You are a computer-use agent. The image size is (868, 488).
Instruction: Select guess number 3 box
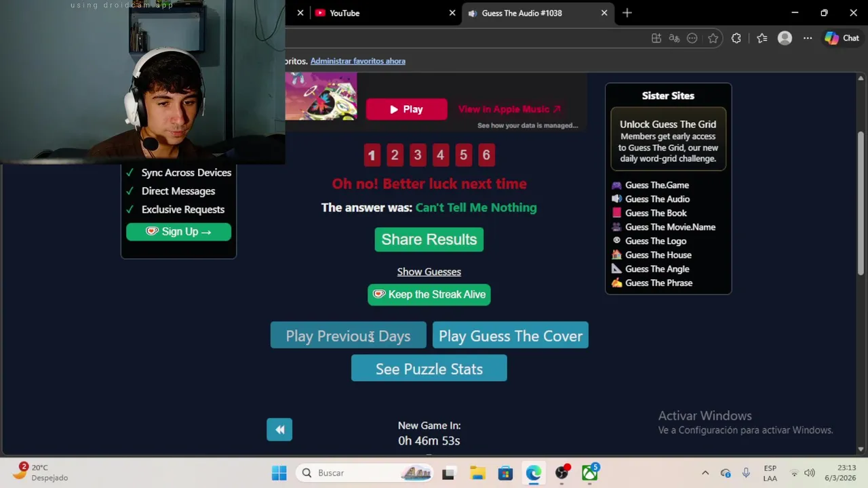pos(418,155)
